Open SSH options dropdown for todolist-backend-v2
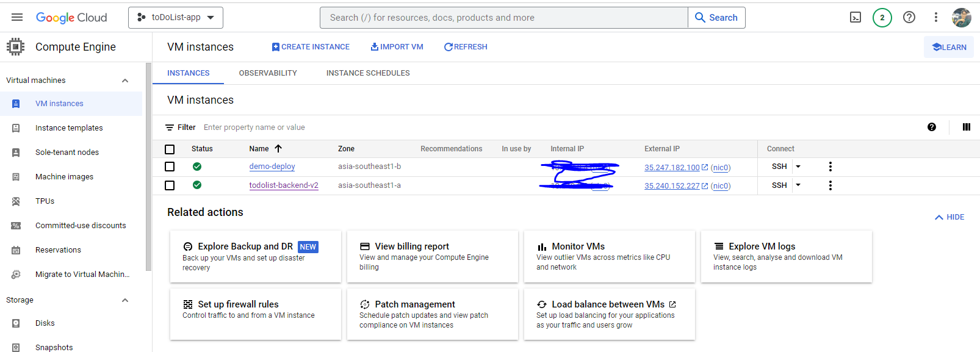The height and width of the screenshot is (352, 980). pos(798,185)
